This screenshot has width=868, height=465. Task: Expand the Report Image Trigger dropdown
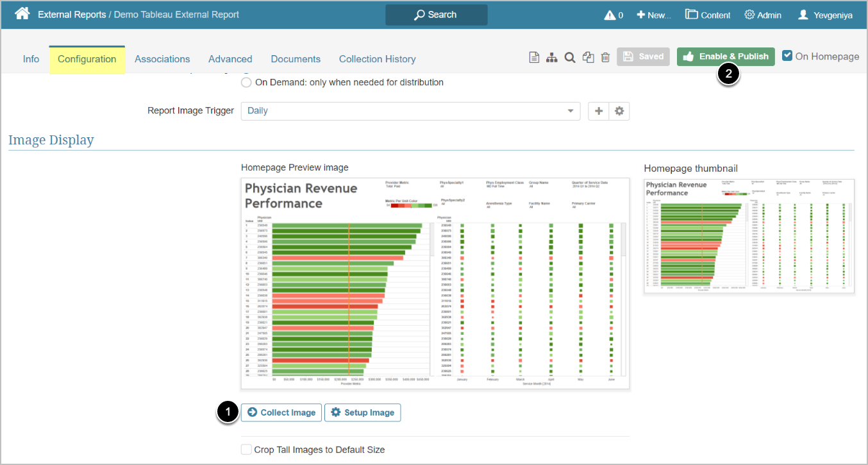pyautogui.click(x=410, y=111)
